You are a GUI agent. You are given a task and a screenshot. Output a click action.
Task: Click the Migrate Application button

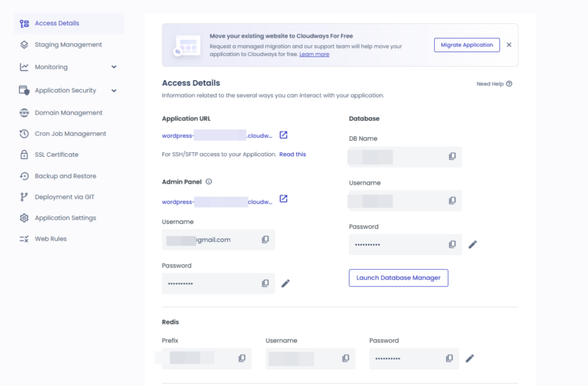(x=467, y=45)
